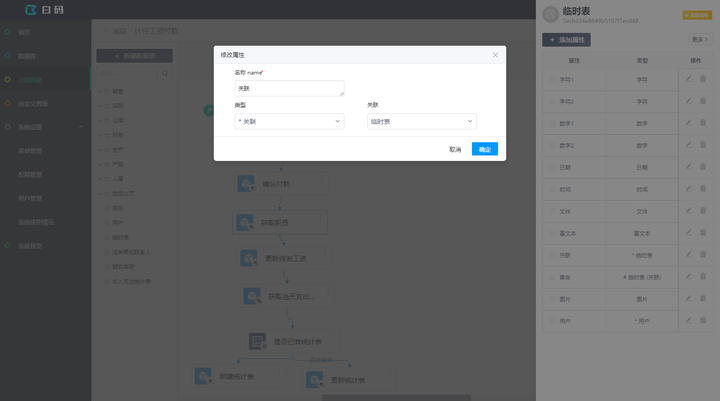
Task: Click the 白码 logo icon
Action: [x=31, y=10]
